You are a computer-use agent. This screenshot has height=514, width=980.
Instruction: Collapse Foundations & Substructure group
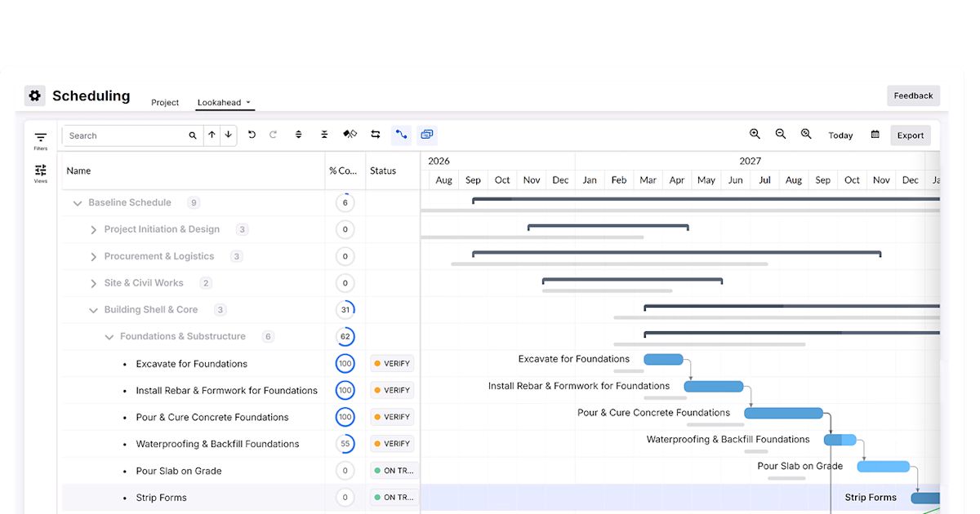109,337
